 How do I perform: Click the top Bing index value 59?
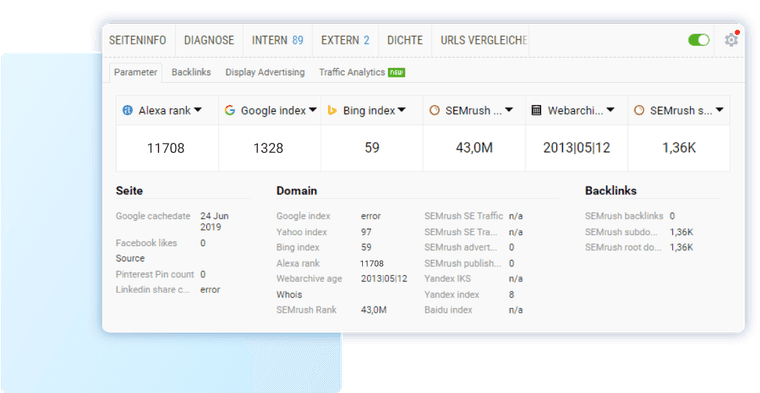click(x=372, y=148)
